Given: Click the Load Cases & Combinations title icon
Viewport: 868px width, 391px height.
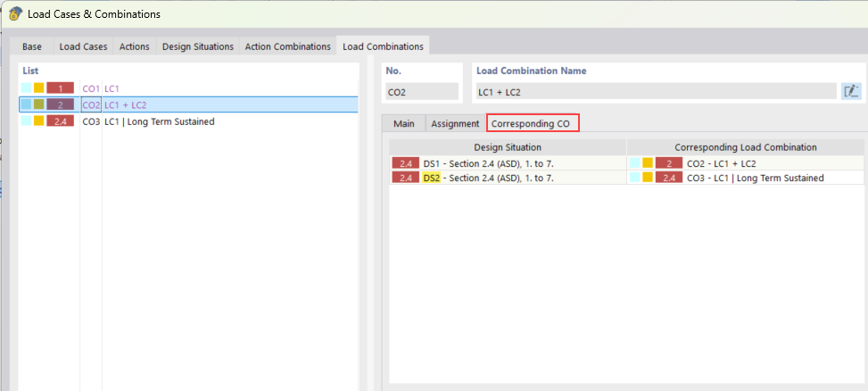Looking at the screenshot, I should click(15, 14).
